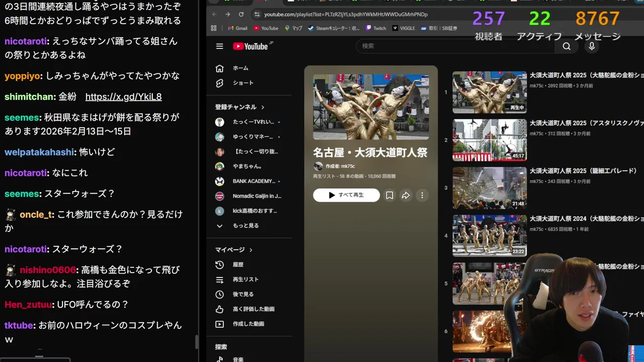Click the address bar URL
Screen dimensions: 644x362
[346, 15]
